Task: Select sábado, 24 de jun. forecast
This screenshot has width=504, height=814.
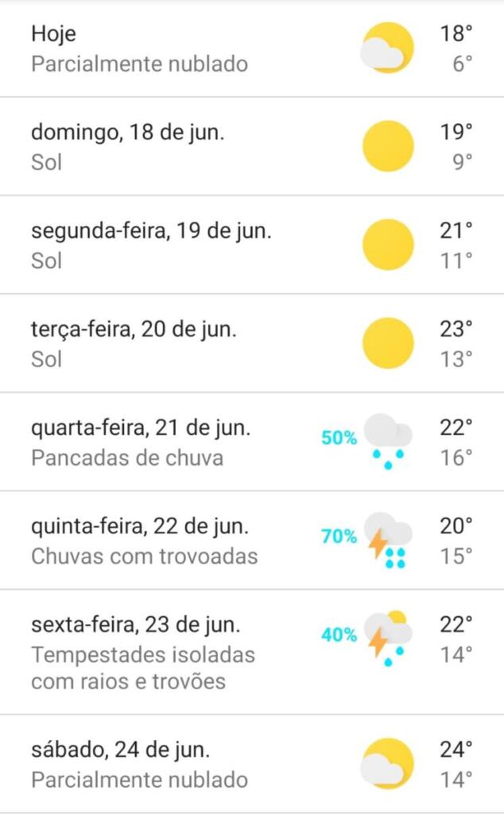Action: 121,750
